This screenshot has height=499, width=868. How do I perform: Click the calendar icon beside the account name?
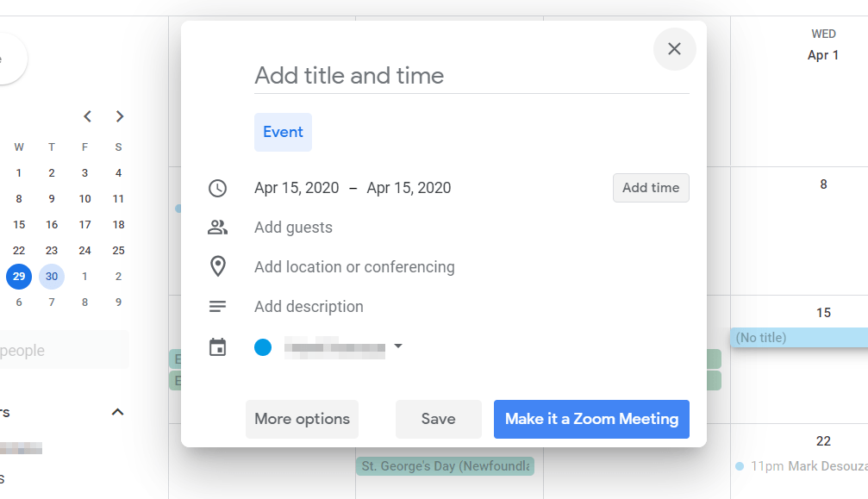(217, 346)
